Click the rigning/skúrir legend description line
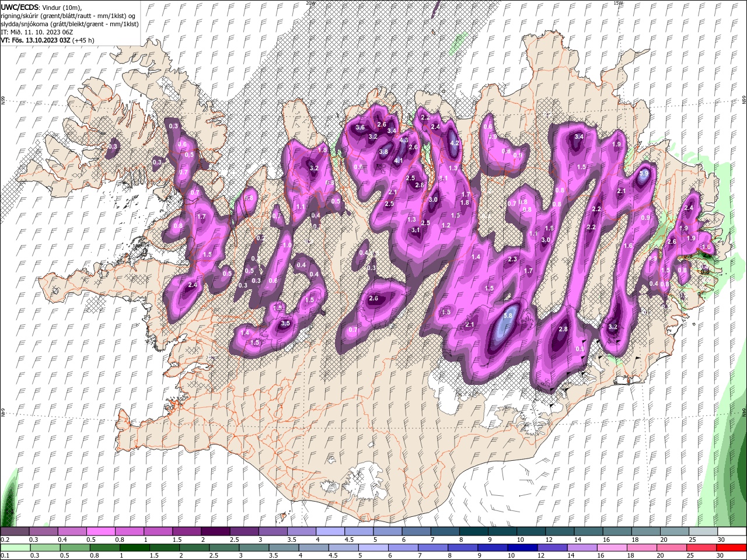Viewport: 747px width, 560px height. [68, 16]
